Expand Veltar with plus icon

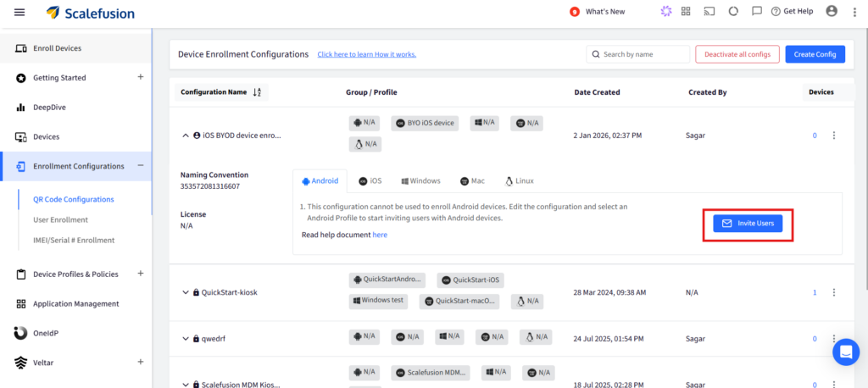point(141,362)
